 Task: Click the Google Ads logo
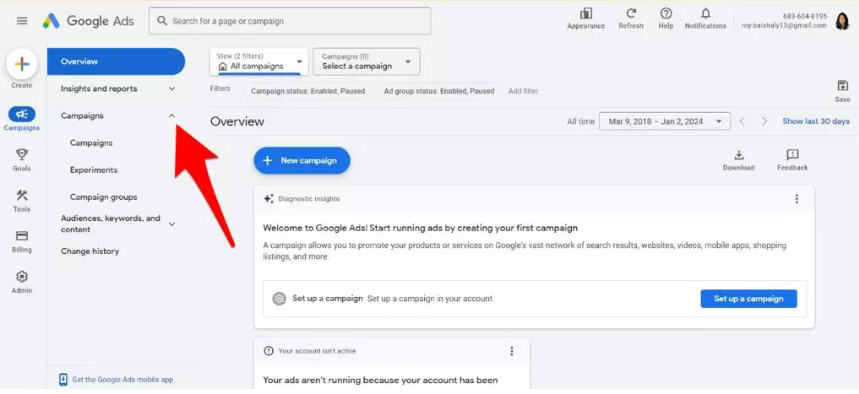tap(88, 21)
